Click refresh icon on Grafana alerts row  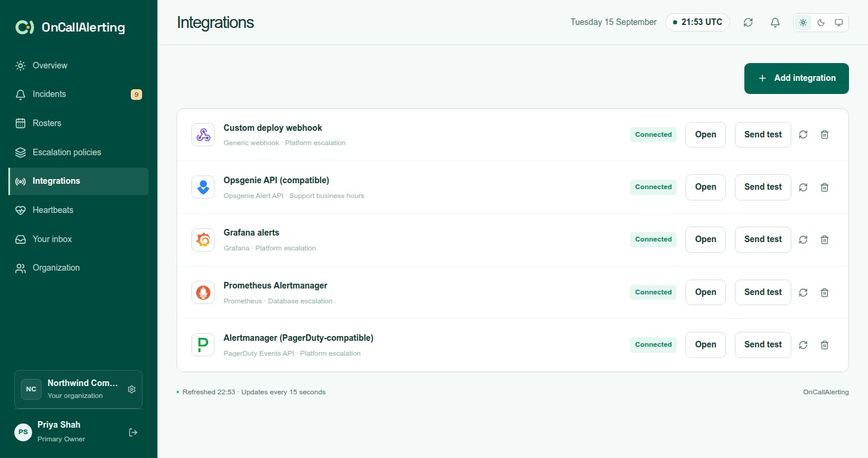[x=803, y=240]
